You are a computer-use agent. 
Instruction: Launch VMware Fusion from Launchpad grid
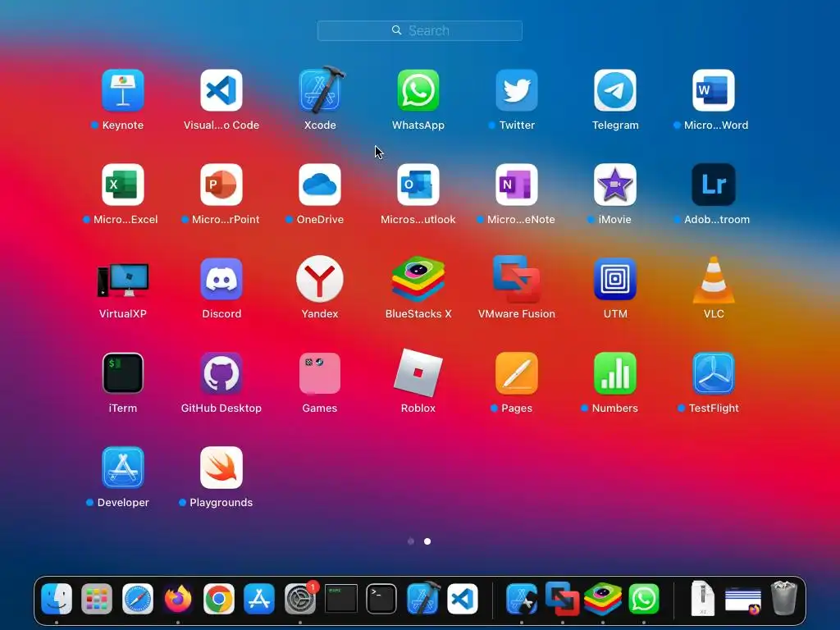517,279
